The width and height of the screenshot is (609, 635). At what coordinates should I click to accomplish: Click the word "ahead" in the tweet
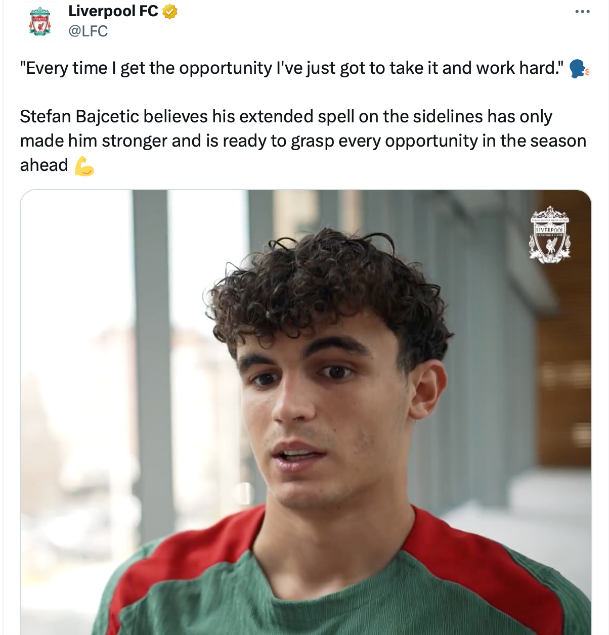click(44, 165)
